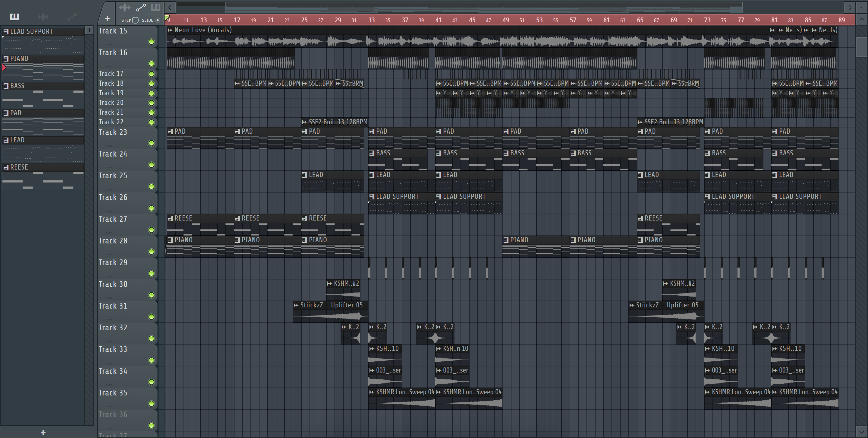Open Track 25 options via three dots
The height and width of the screenshot is (438, 868).
[108, 189]
